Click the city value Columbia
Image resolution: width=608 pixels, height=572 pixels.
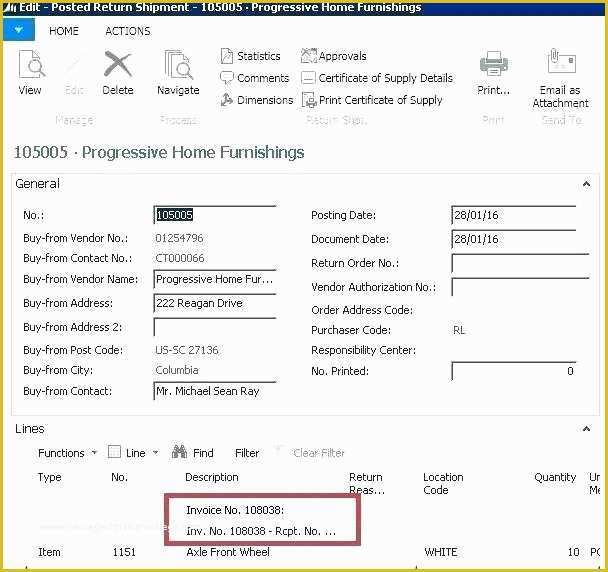tap(177, 370)
